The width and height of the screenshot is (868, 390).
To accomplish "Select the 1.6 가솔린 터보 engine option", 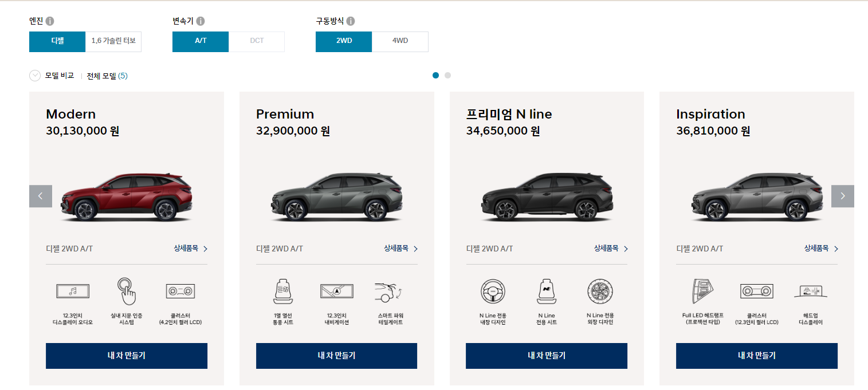I will pyautogui.click(x=113, y=41).
